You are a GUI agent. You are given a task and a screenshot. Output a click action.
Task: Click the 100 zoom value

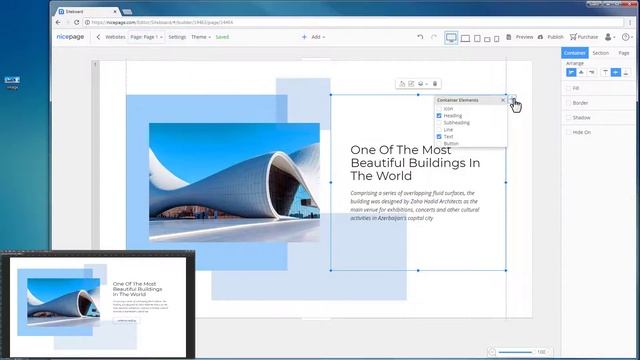tap(541, 352)
